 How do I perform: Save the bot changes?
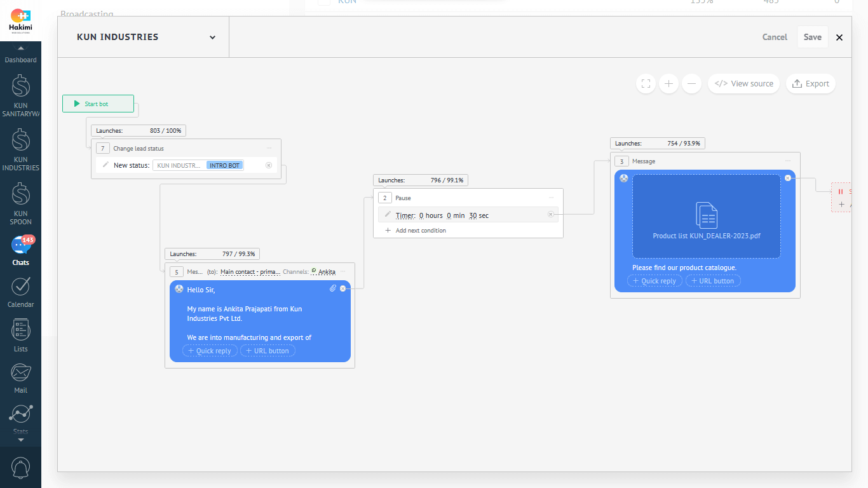click(813, 37)
